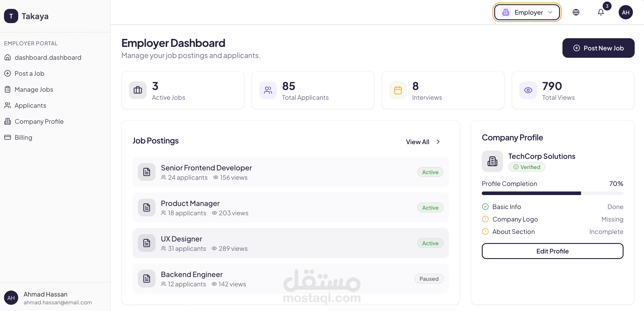644x311 pixels.
Task: Click the Active Jobs briefcase icon
Action: pyautogui.click(x=138, y=90)
